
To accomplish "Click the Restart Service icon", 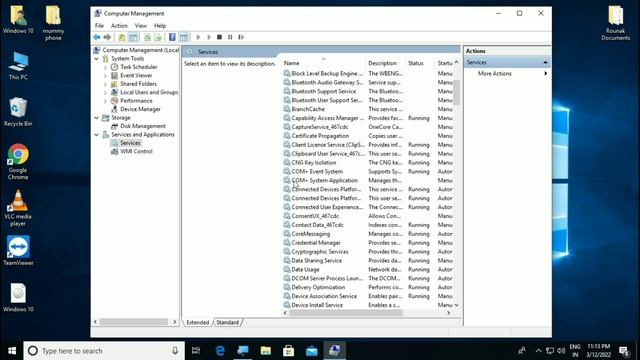I will tap(241, 37).
